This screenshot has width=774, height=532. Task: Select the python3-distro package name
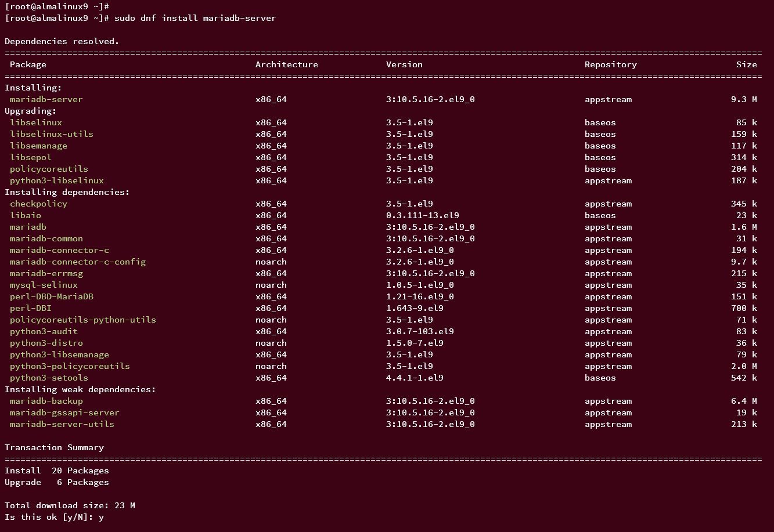pos(46,343)
